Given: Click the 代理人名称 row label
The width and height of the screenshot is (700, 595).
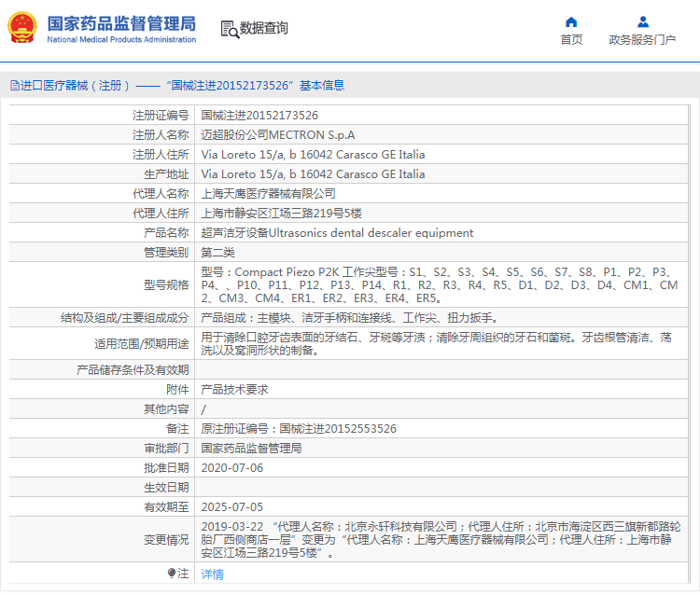Looking at the screenshot, I should tap(161, 194).
